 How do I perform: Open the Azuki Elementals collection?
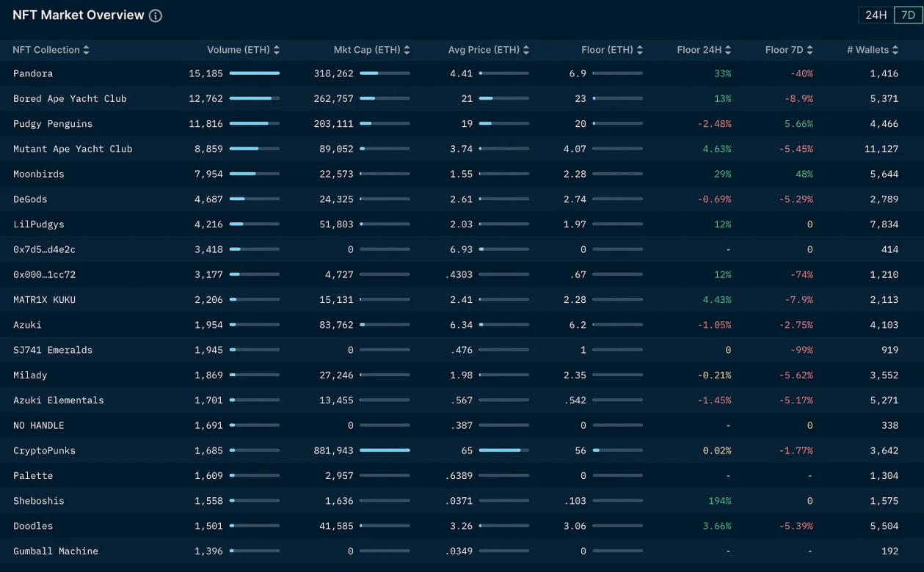tap(59, 400)
